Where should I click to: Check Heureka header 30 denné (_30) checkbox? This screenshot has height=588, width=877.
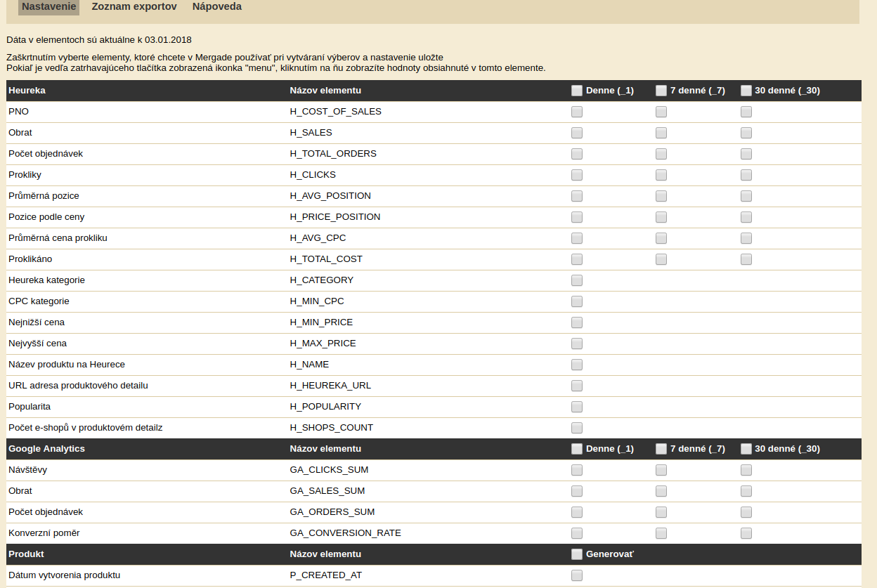click(746, 91)
